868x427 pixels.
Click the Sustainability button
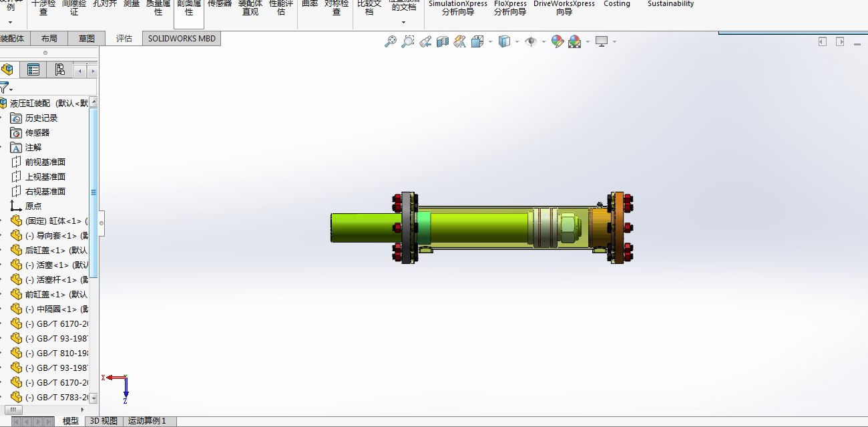(x=670, y=4)
